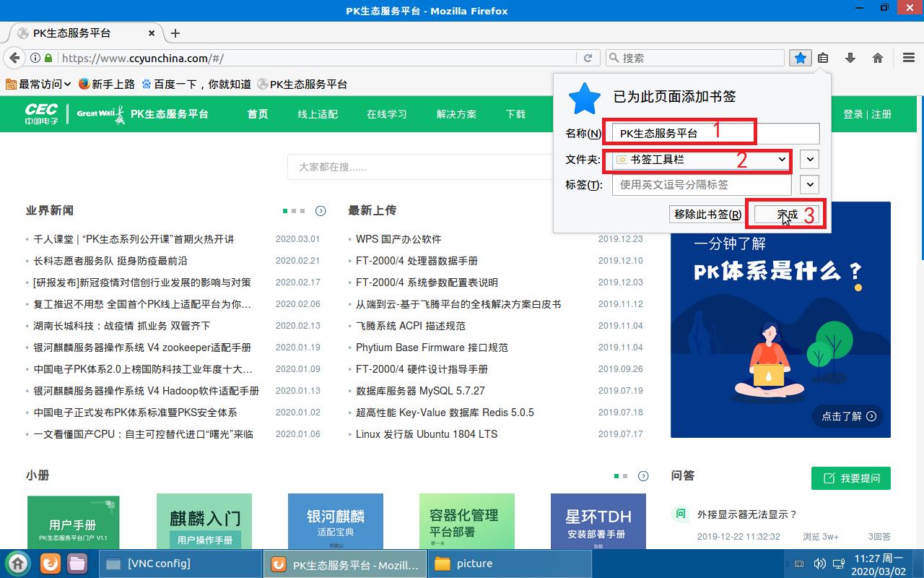This screenshot has width=924, height=578.
Task: Click 移除此书签 to remove the bookmark
Action: click(x=706, y=215)
